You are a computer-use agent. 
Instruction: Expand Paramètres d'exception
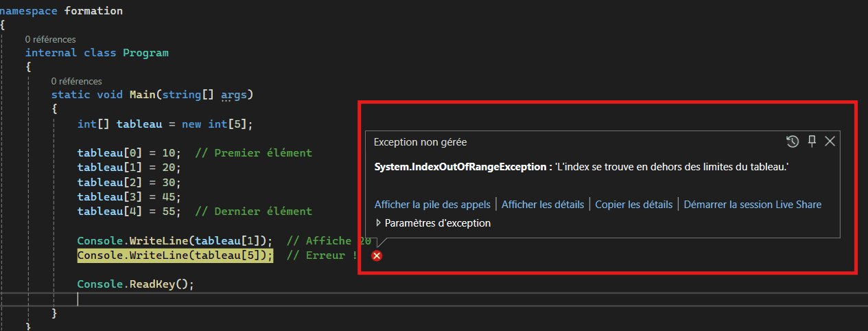pos(433,223)
